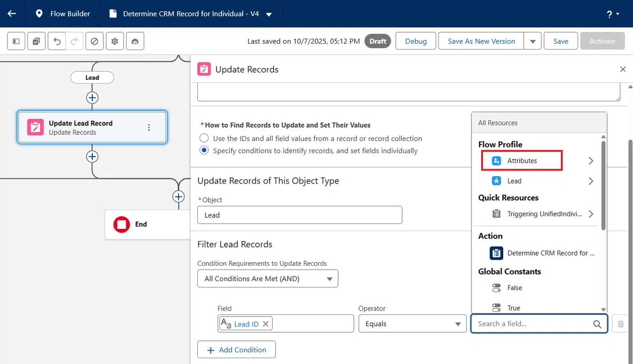Open the Operator Equals dropdown

[x=411, y=324]
